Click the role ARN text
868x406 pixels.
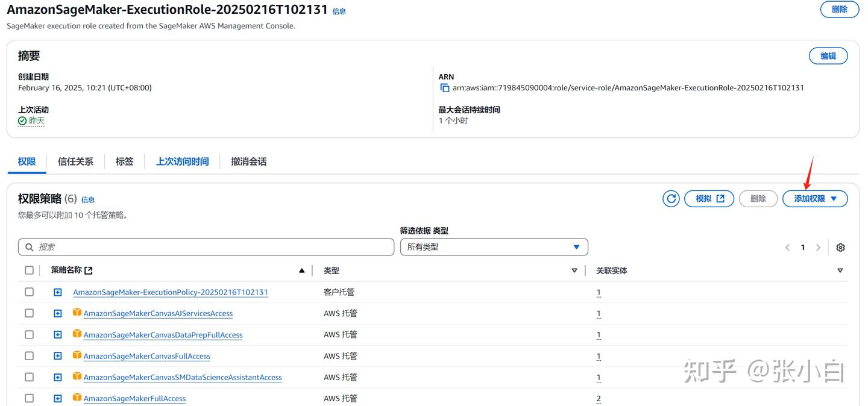(x=628, y=88)
